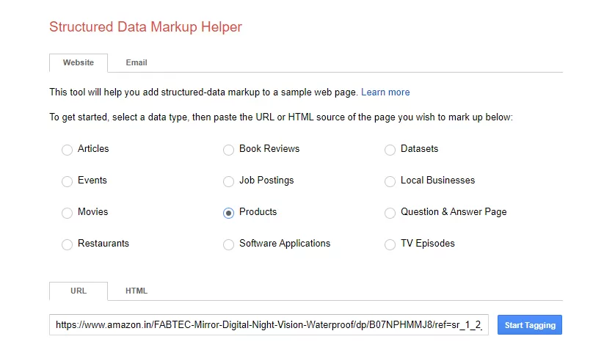Switch to the HTML input tab
This screenshot has width=604, height=364.
(137, 291)
